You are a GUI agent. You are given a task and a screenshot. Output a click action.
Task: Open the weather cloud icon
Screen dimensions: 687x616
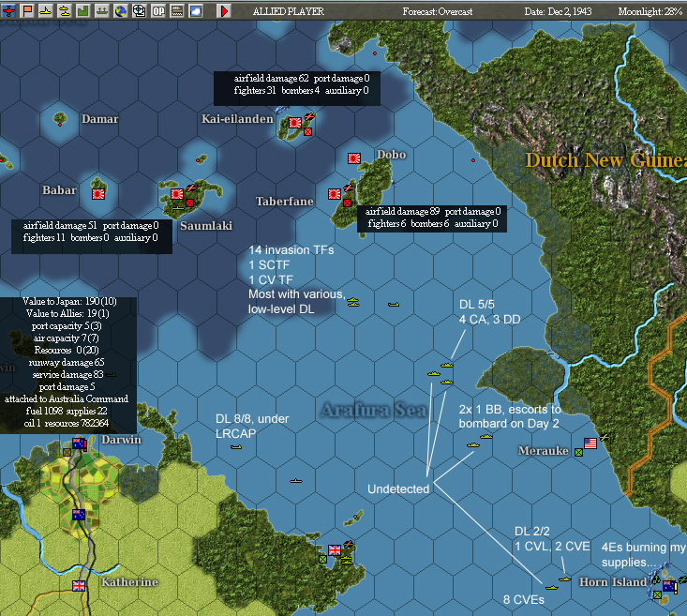pyautogui.click(x=195, y=10)
